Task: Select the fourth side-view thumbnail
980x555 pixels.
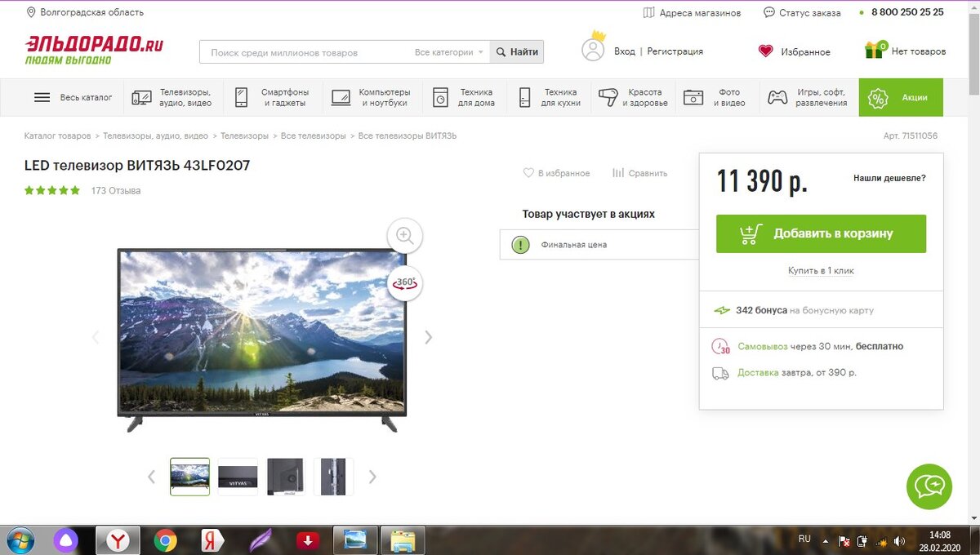Action: (333, 477)
